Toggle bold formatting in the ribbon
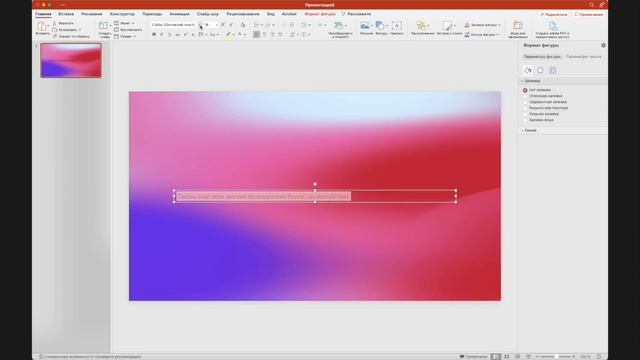The image size is (640, 360). (x=154, y=35)
